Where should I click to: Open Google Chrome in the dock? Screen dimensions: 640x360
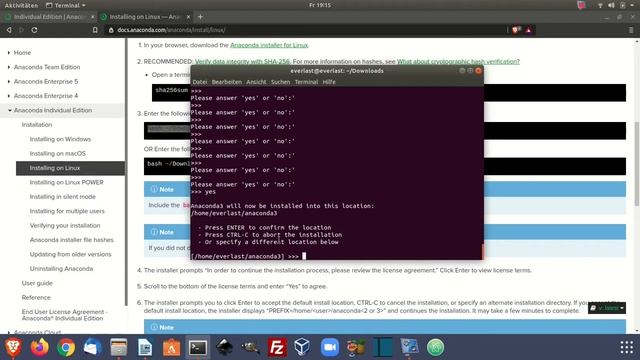[x=66, y=347]
